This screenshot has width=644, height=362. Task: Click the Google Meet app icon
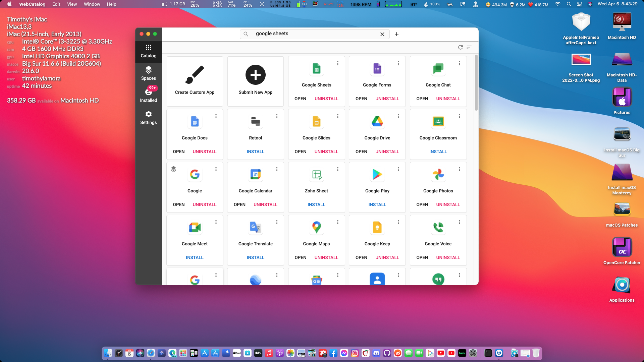(x=195, y=227)
